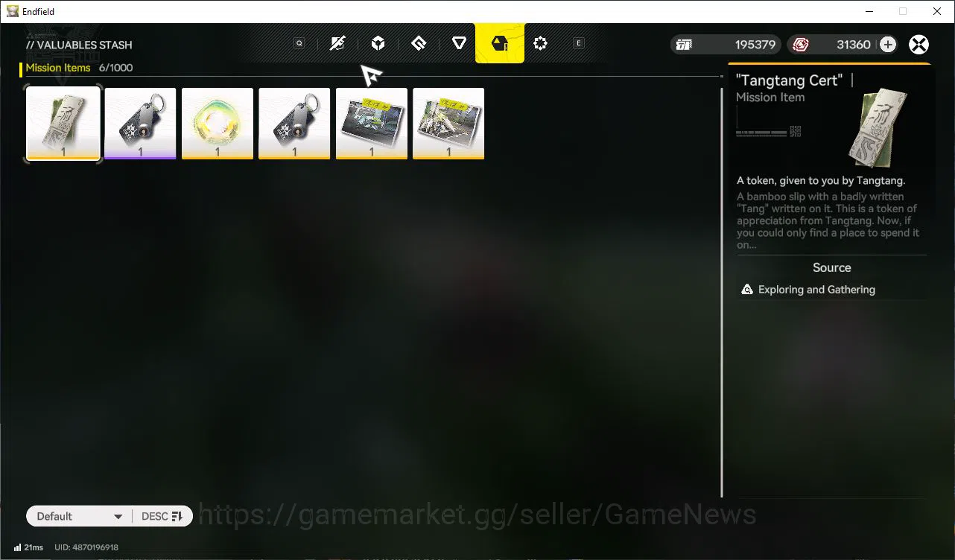955x560 pixels.
Task: Close the Valuables Stash with X icon
Action: (x=919, y=45)
